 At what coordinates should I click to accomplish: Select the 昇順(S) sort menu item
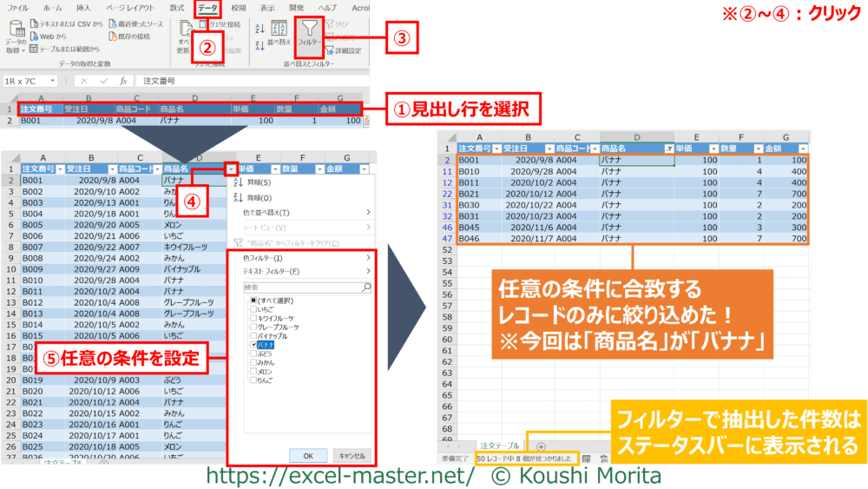(260, 183)
